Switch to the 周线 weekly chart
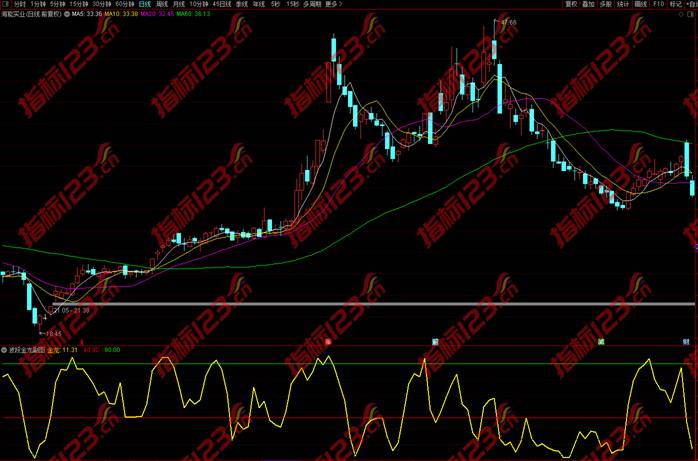The width and height of the screenshot is (698, 461). coord(162,4)
